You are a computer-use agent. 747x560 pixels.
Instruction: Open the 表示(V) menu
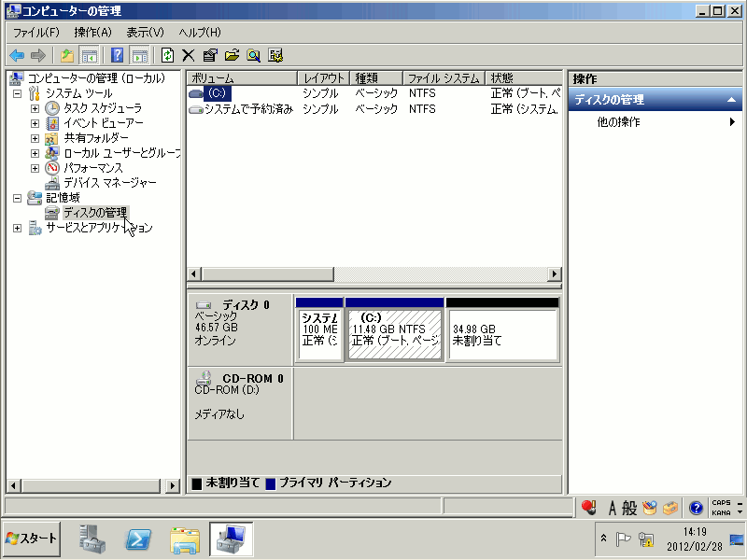145,33
